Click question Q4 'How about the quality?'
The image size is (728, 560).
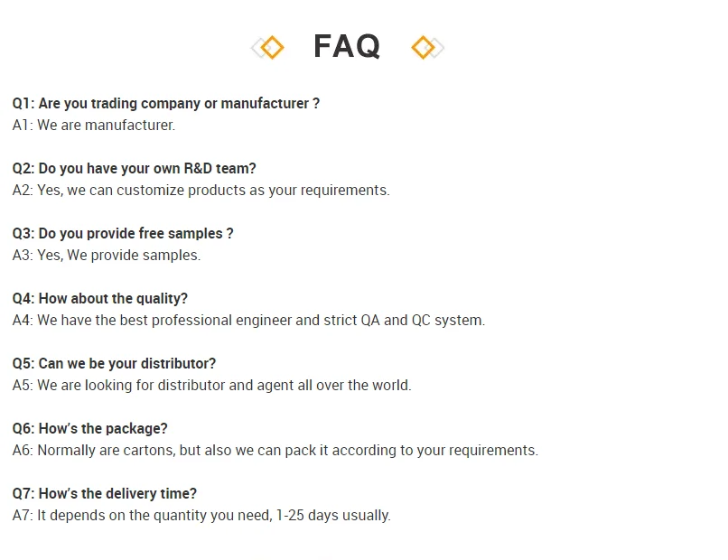(x=100, y=299)
